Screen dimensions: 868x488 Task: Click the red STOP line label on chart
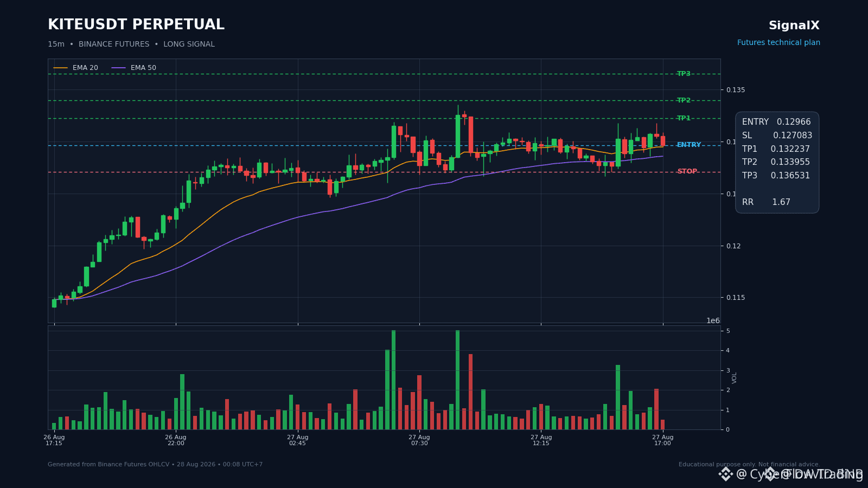click(x=687, y=171)
